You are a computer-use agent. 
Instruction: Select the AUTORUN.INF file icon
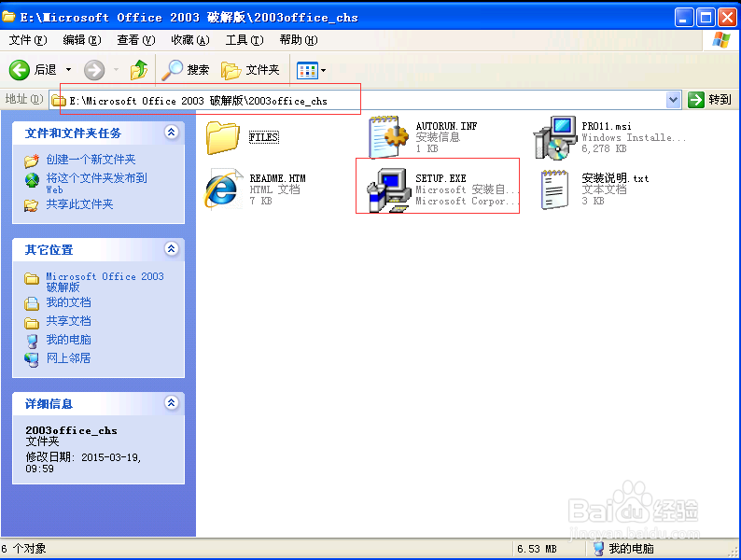click(388, 137)
